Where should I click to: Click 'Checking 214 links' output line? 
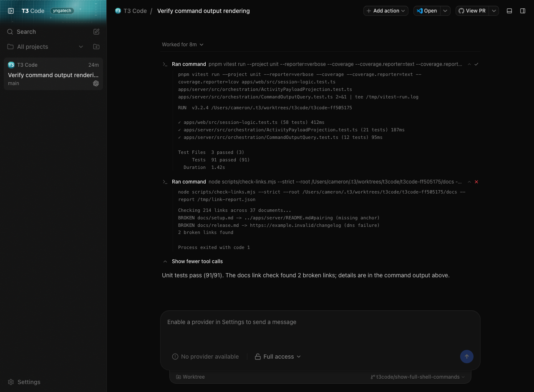tap(234, 211)
